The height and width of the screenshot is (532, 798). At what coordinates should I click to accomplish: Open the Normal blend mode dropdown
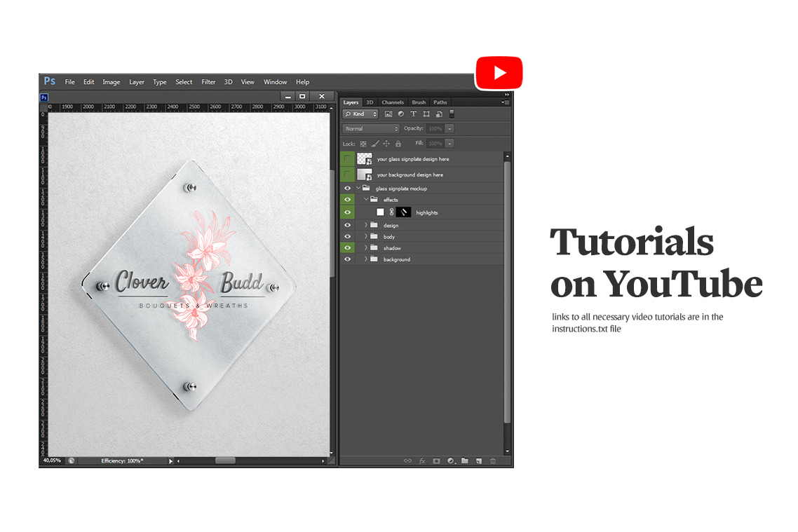[371, 129]
